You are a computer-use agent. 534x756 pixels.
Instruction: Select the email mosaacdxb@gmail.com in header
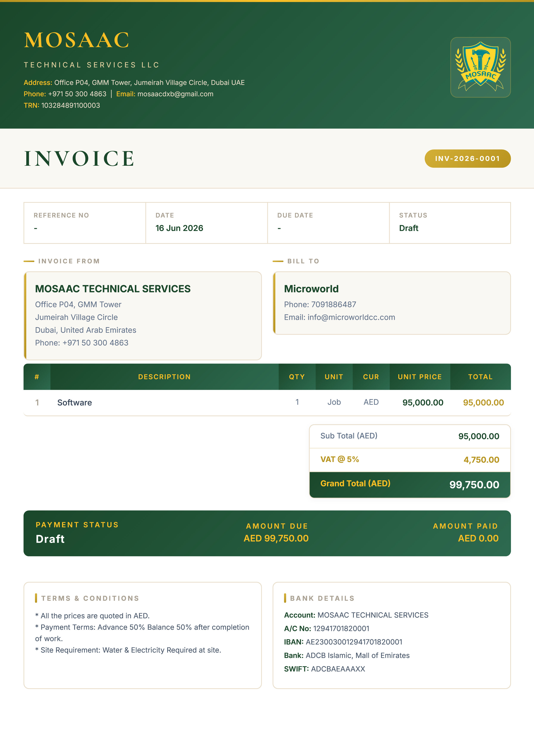[x=175, y=94]
